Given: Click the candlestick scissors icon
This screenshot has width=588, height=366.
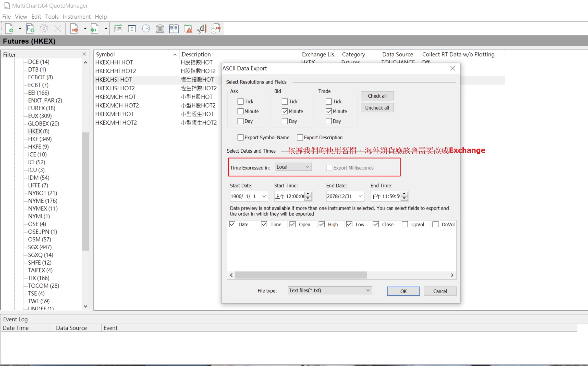Looking at the screenshot, I should pos(202,29).
